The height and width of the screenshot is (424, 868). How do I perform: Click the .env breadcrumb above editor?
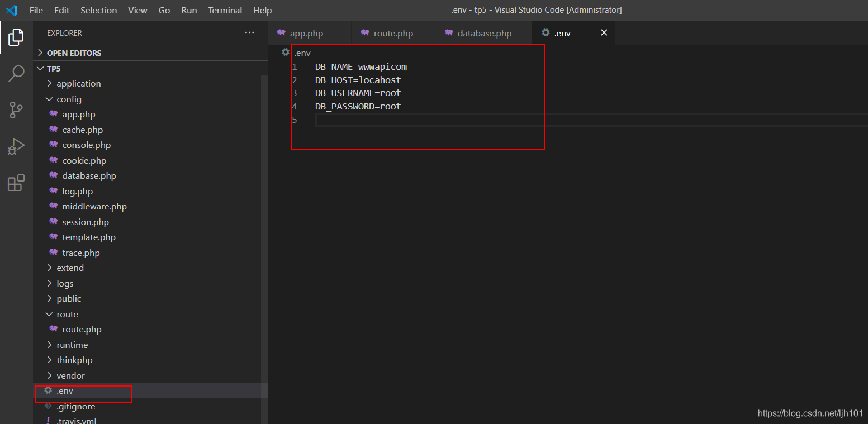302,53
